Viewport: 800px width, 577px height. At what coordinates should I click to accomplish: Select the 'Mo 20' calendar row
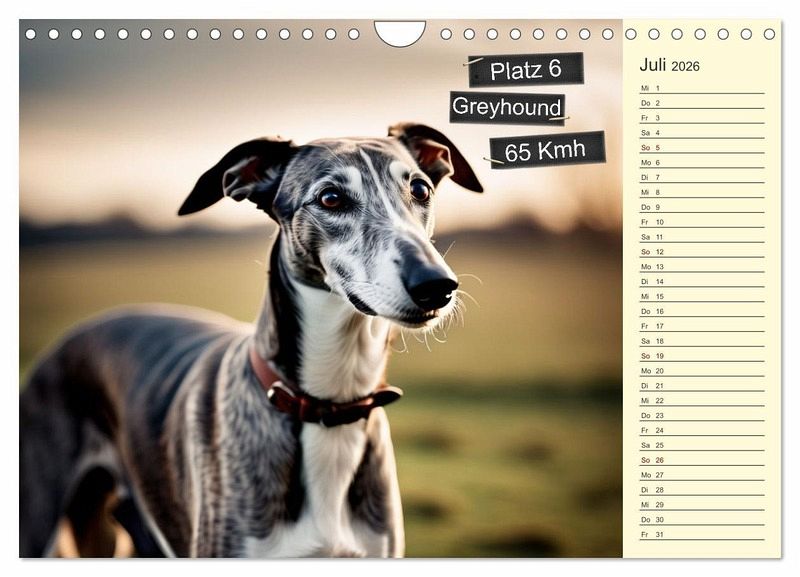pos(702,371)
